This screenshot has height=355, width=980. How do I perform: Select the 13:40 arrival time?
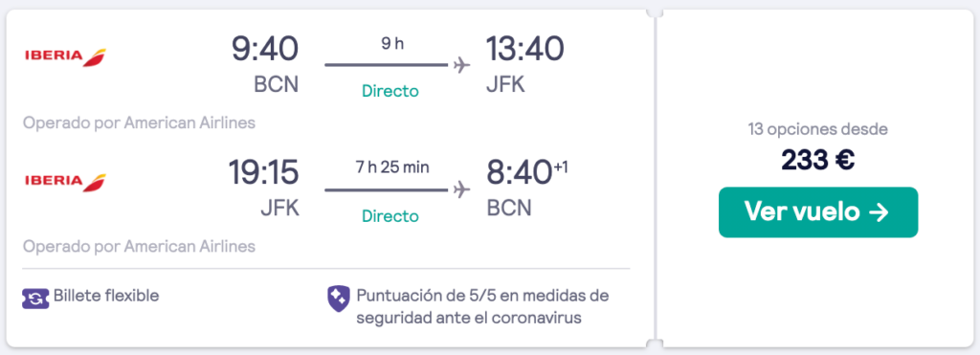click(525, 49)
